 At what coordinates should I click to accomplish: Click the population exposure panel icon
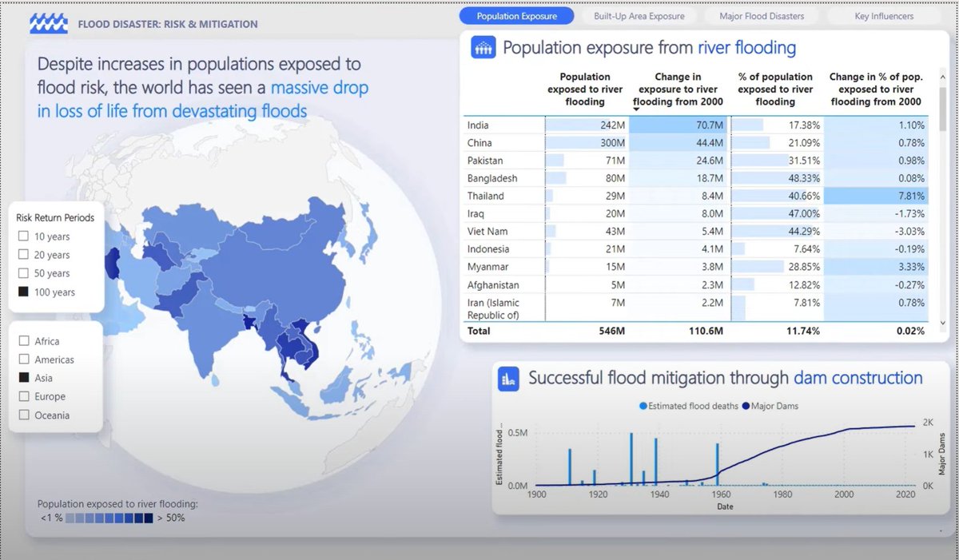482,48
